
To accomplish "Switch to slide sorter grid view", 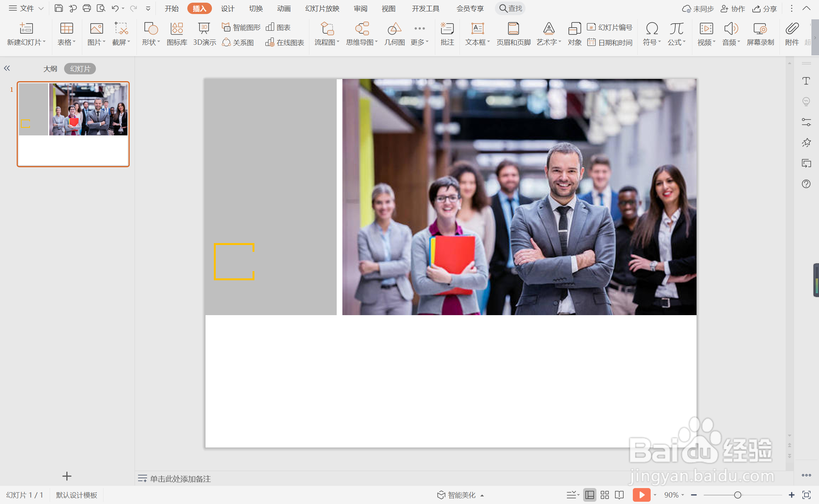I will [605, 495].
